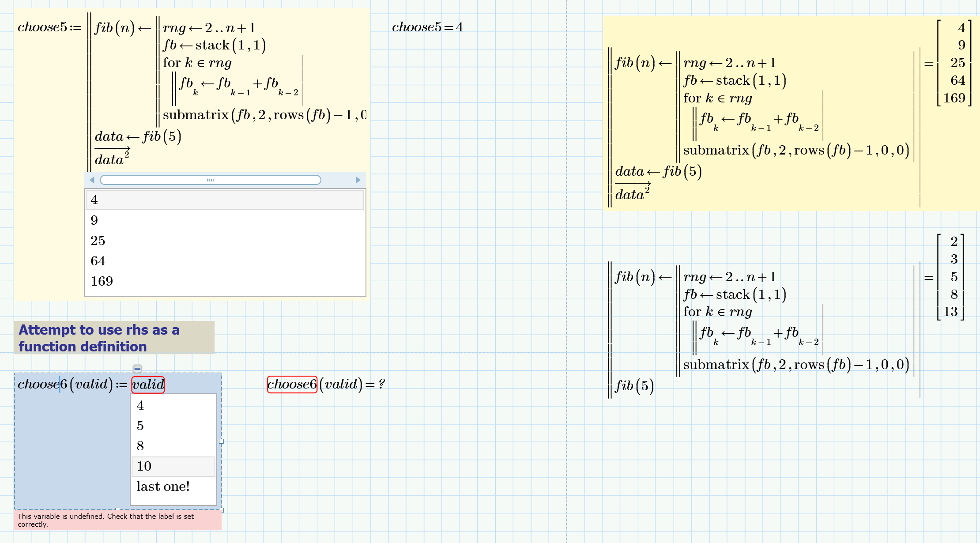
Task: Select 8 in the choose6 list box
Action: [x=140, y=446]
